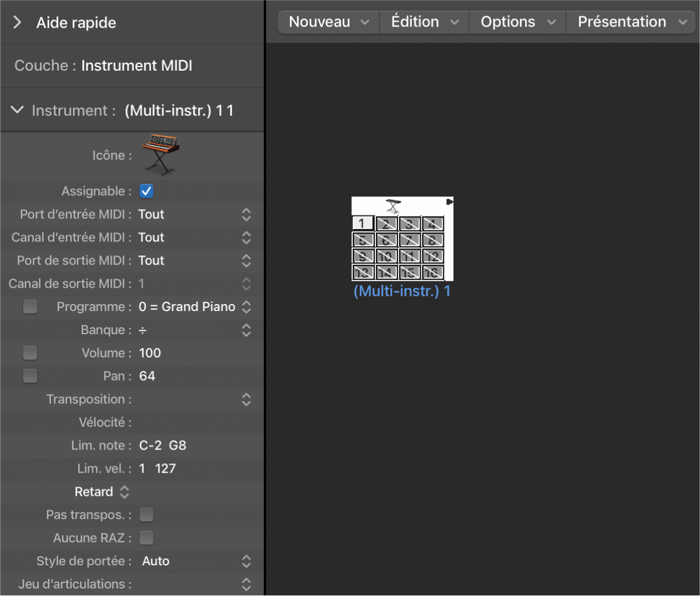The width and height of the screenshot is (700, 596).
Task: Click the (Multi-instr.) 1 object name label
Action: click(402, 291)
